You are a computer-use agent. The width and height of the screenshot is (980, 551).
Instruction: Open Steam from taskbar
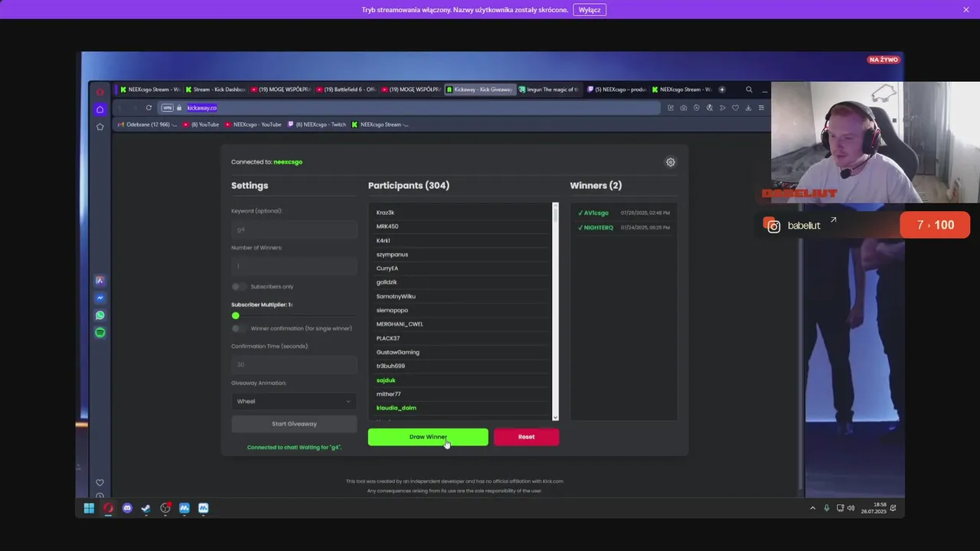[x=145, y=508]
